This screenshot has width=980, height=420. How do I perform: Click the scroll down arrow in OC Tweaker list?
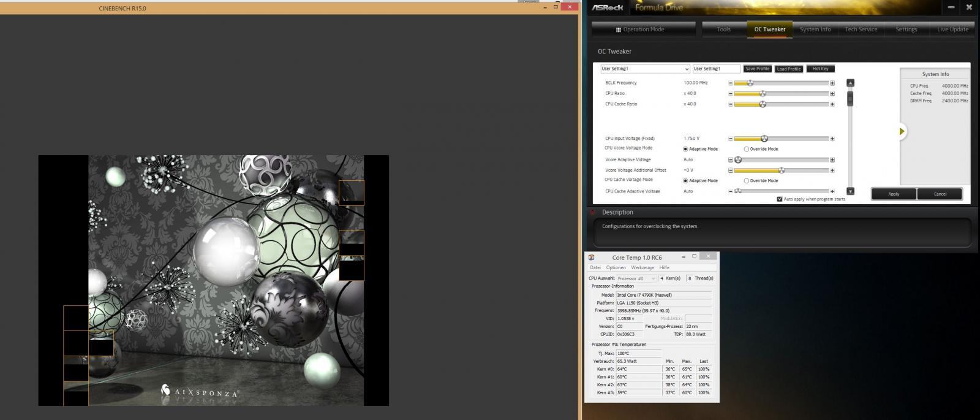[x=850, y=191]
